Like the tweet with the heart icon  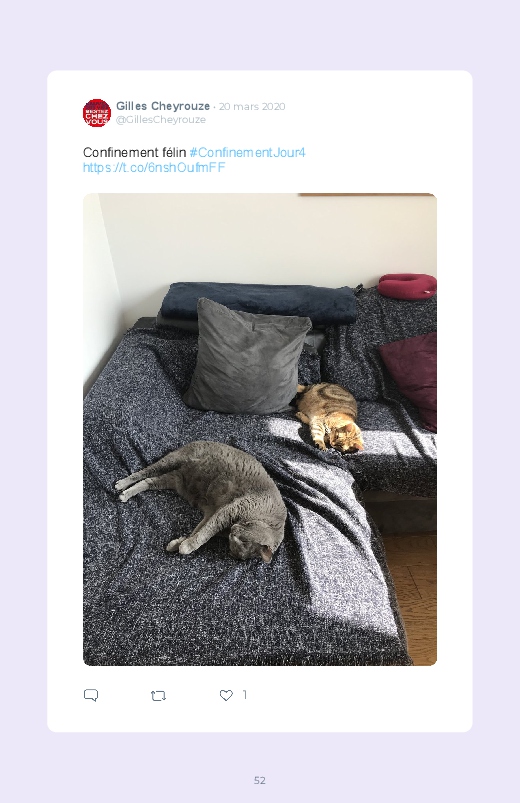pos(226,695)
